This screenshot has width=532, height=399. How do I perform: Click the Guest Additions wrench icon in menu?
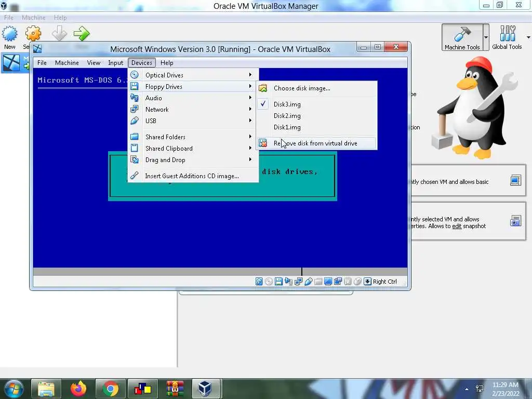[x=135, y=176]
